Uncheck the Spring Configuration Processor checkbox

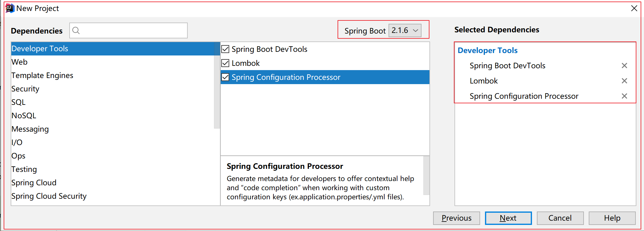pos(225,77)
